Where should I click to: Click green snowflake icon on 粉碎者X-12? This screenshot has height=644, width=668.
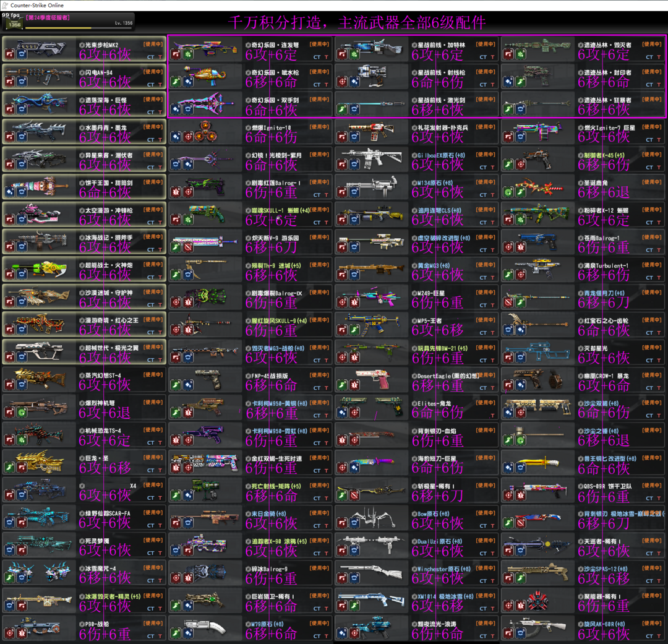click(520, 220)
